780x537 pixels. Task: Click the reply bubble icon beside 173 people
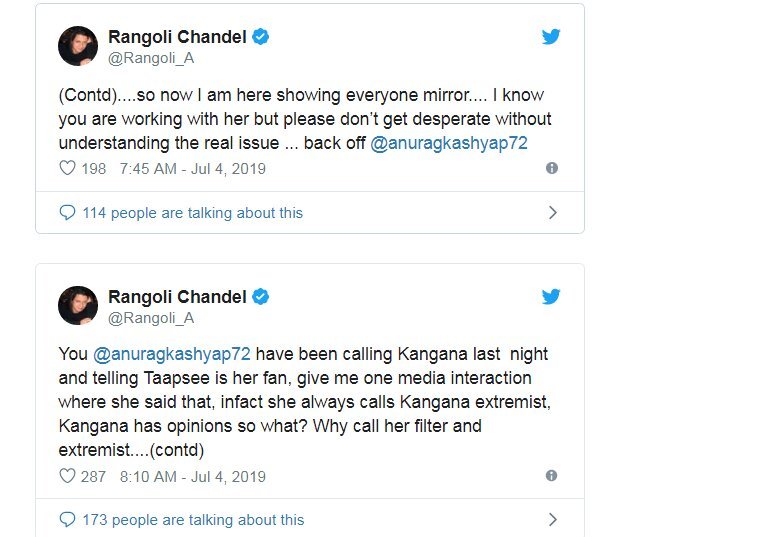68,520
